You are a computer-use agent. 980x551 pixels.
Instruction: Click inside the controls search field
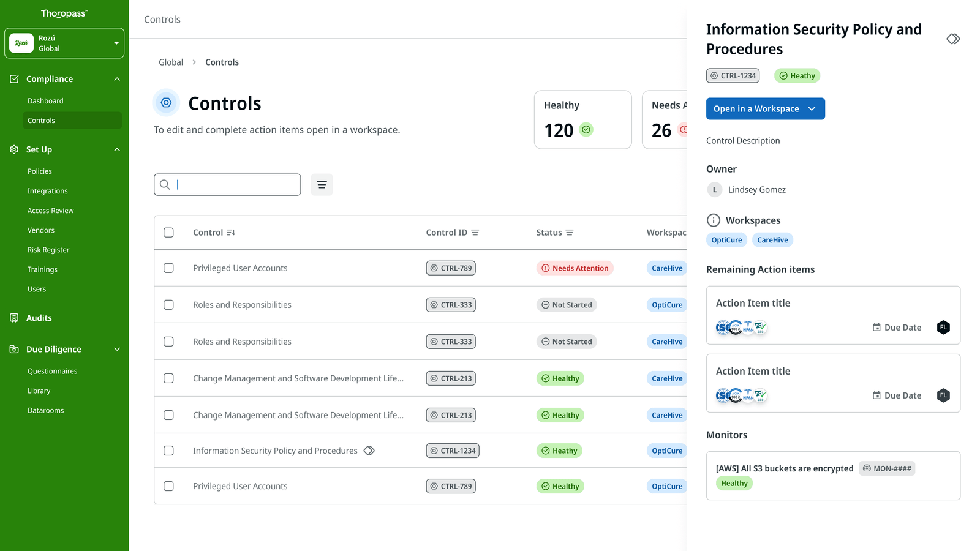[x=233, y=184]
